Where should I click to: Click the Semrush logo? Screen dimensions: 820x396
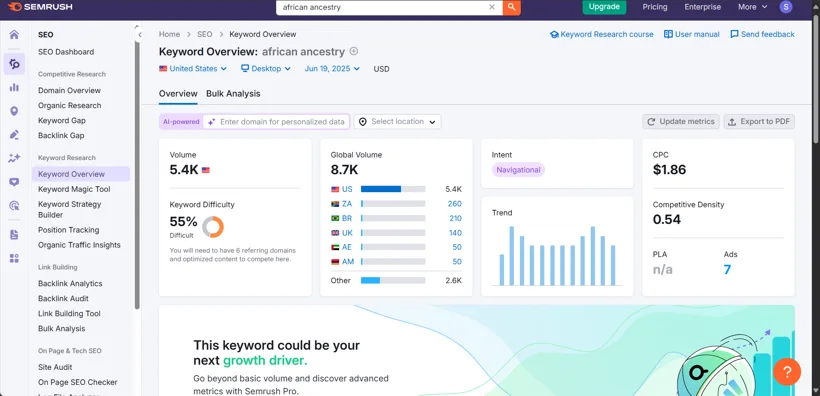pyautogui.click(x=40, y=7)
